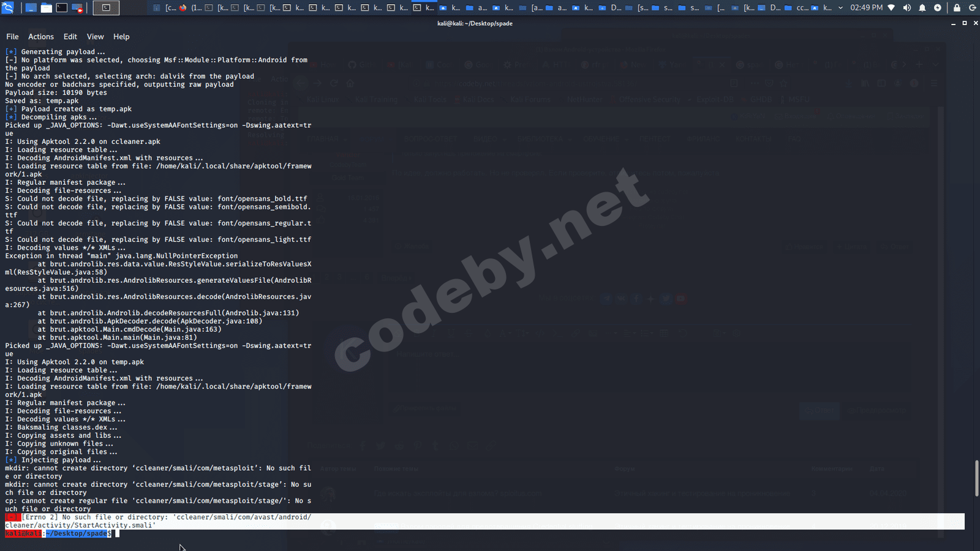Open the Exploit-DB bookmark
The image size is (980, 551).
715,99
